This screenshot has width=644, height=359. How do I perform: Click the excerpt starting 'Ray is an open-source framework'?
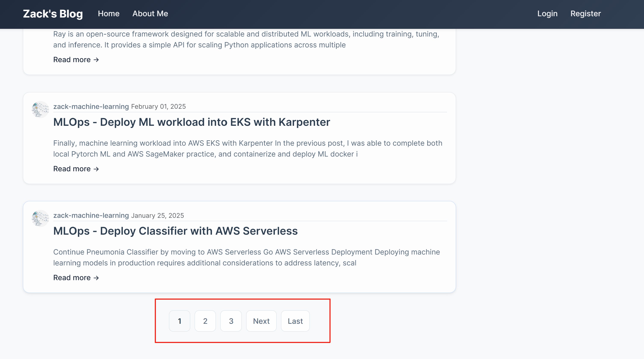click(246, 40)
